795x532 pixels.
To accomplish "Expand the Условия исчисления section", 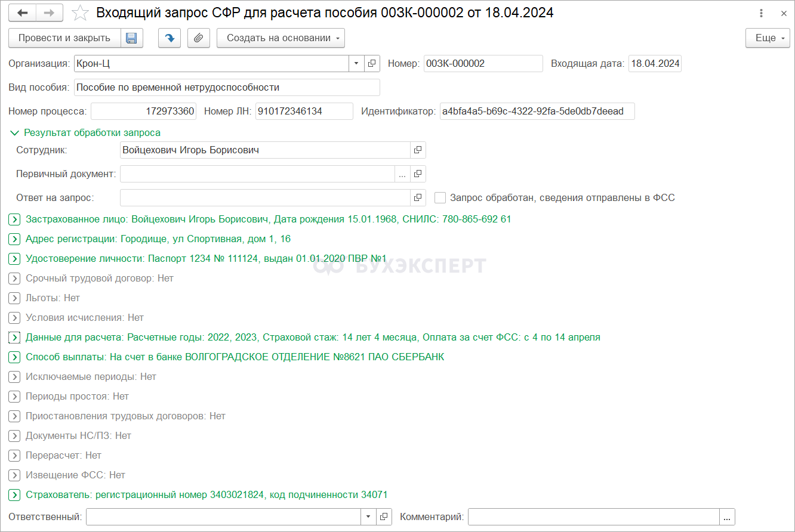I will tap(15, 318).
